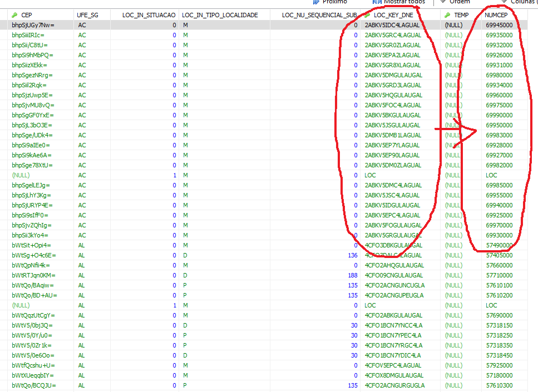Screen dimensions: 538x392
Task: Click the LOC_IN_SITUACAO column header
Action: (149, 15)
